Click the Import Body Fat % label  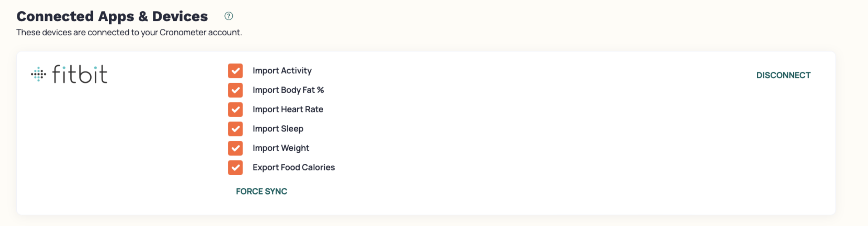(288, 90)
